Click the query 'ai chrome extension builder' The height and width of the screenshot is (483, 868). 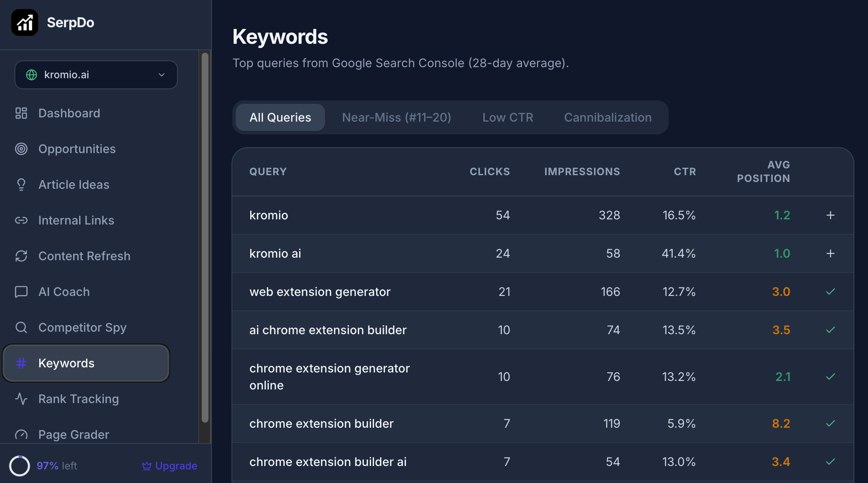328,330
